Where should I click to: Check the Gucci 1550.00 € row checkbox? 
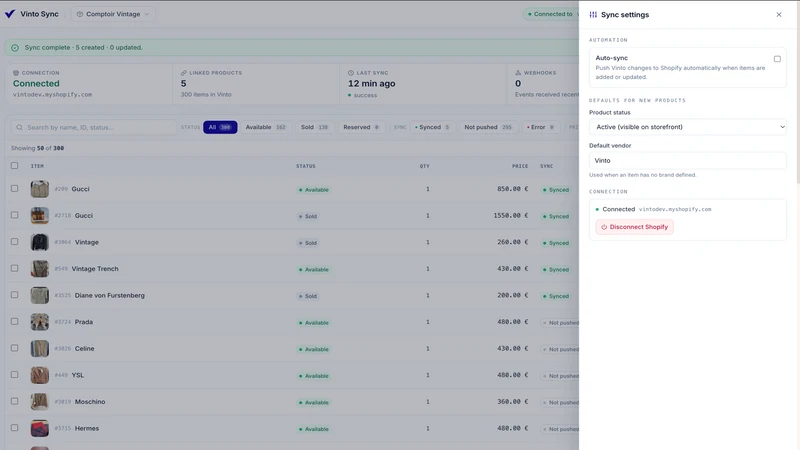(14, 215)
